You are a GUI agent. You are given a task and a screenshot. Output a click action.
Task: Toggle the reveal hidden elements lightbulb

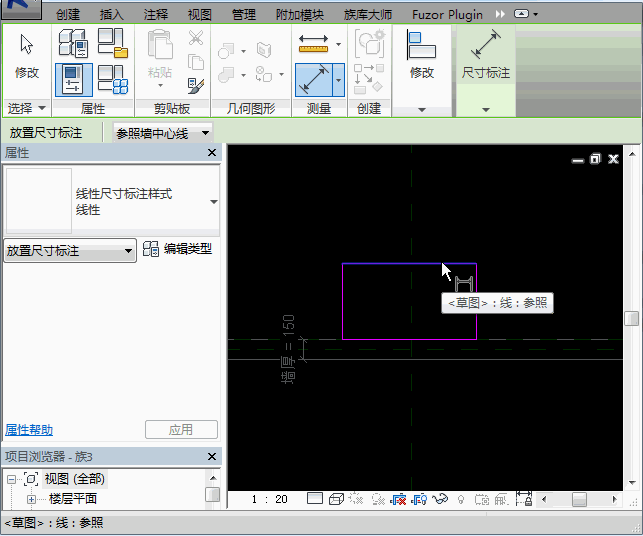[460, 498]
